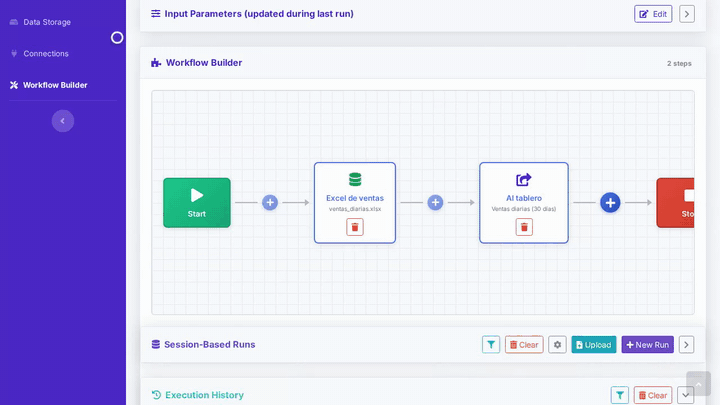Add step after Al tablero node
The width and height of the screenshot is (720, 405).
pos(610,202)
